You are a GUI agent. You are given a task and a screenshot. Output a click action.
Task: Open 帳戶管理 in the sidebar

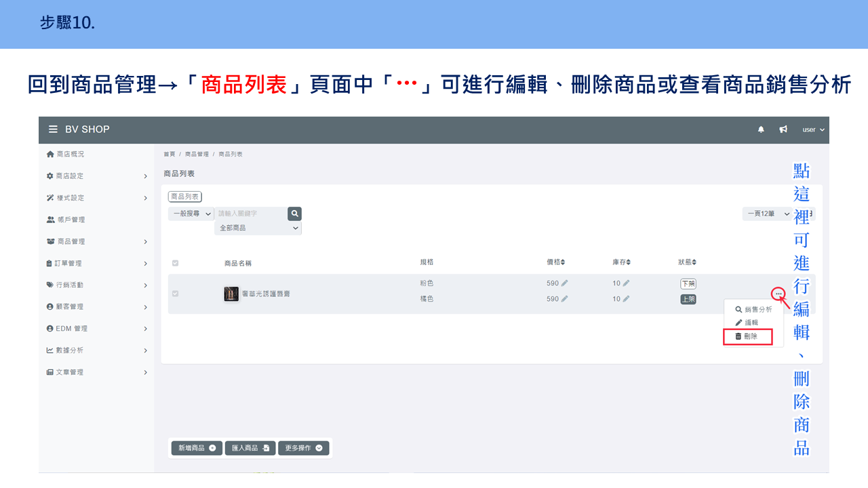click(66, 220)
